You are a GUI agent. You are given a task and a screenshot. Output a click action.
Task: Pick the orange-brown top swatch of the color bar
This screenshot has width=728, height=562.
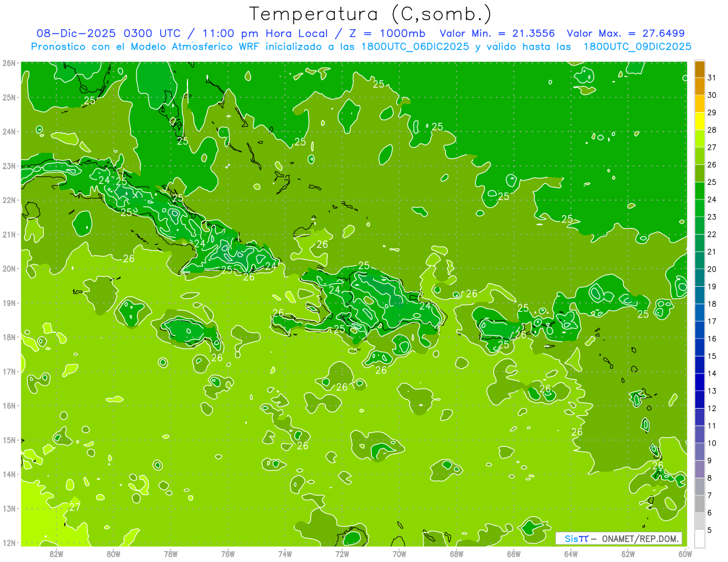(699, 69)
